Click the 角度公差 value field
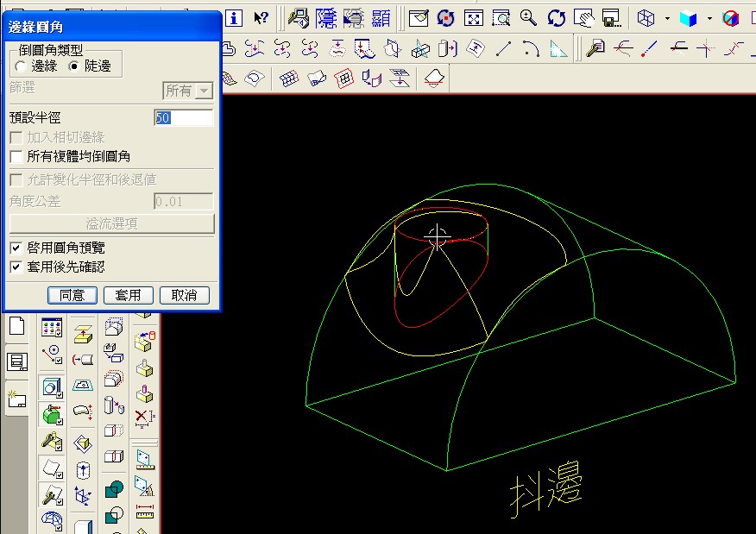Viewport: 756px width, 534px height. pyautogui.click(x=183, y=202)
